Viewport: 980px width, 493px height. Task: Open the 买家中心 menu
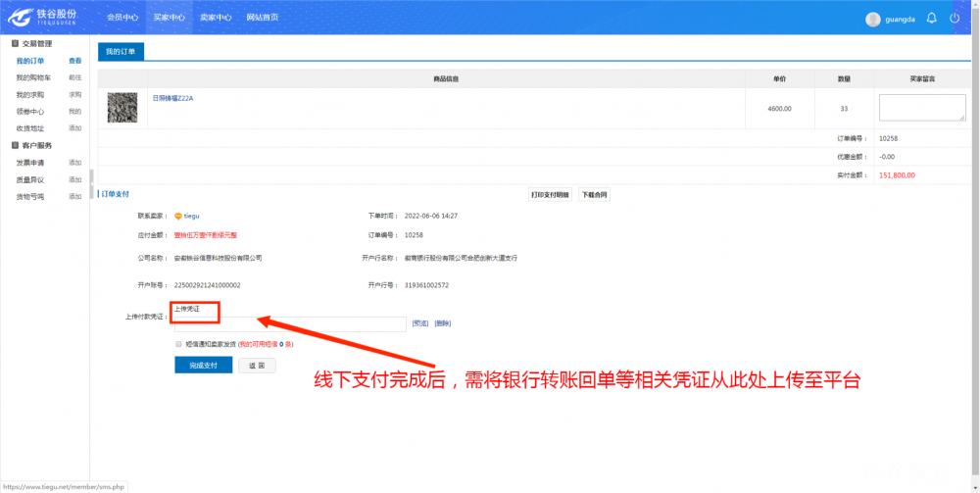[170, 18]
